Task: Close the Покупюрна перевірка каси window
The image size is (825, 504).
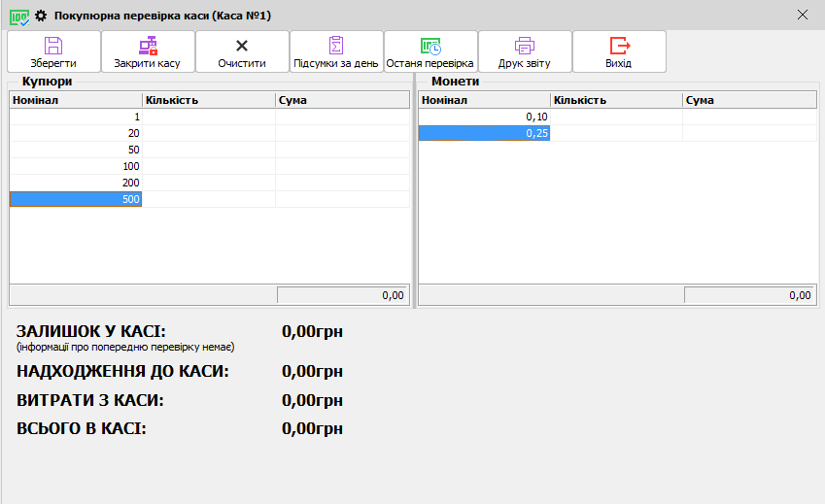Action: coord(802,15)
